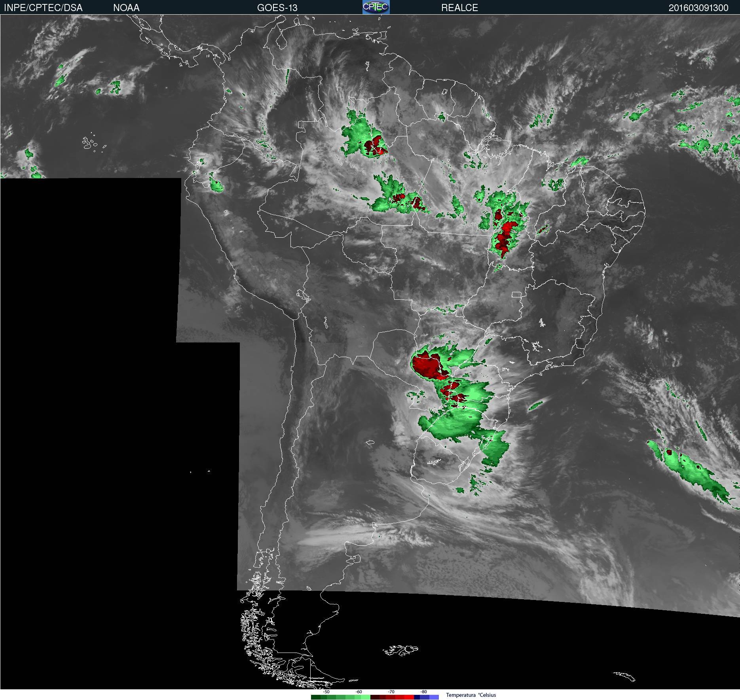Click the darkest green swatch on legend
This screenshot has width=740, height=700.
click(x=316, y=697)
